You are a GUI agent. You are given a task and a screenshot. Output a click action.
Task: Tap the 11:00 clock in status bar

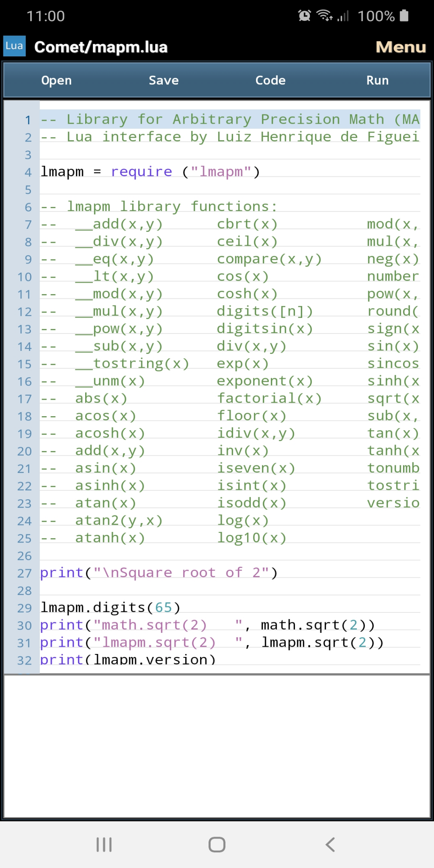(x=46, y=16)
